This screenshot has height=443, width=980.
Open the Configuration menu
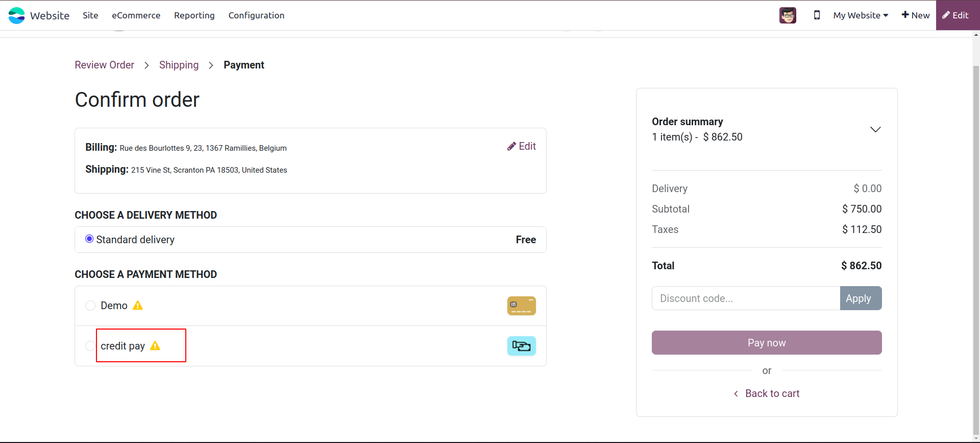[256, 15]
